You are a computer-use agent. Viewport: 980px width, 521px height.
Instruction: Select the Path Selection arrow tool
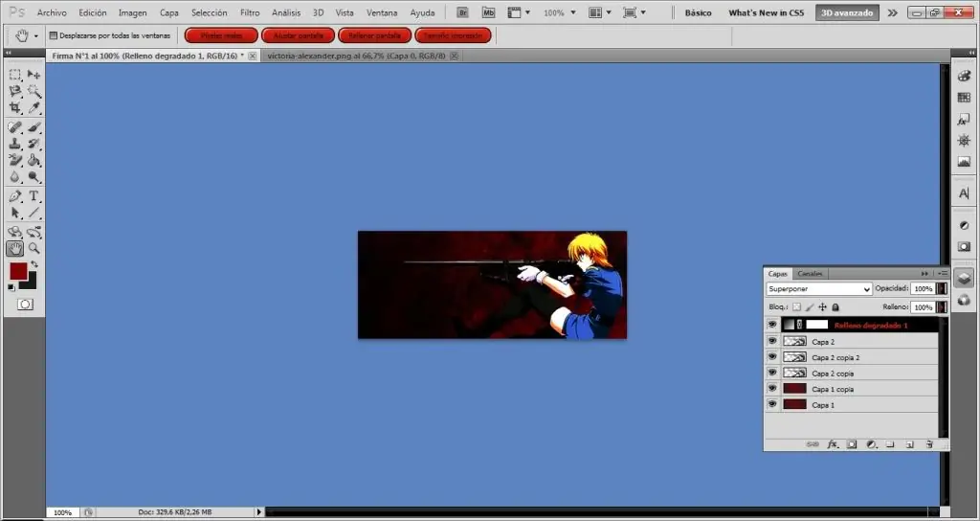click(x=15, y=214)
